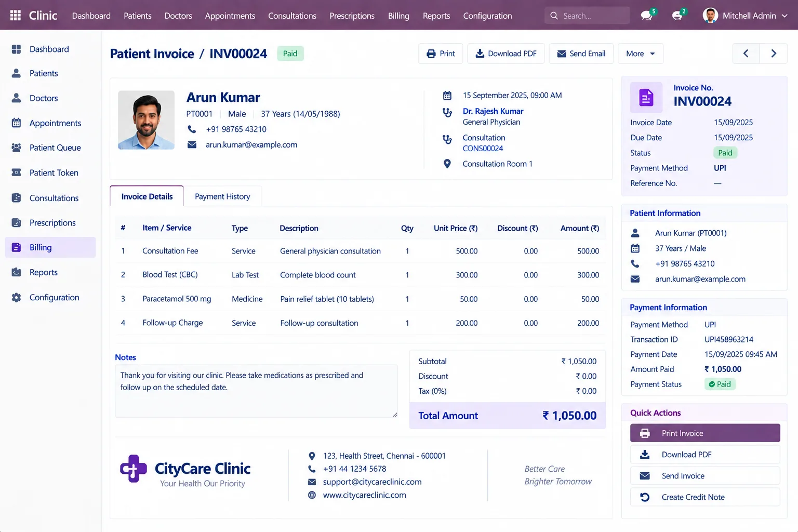The height and width of the screenshot is (532, 798).
Task: Click the Print Invoice quick action
Action: [x=705, y=433]
